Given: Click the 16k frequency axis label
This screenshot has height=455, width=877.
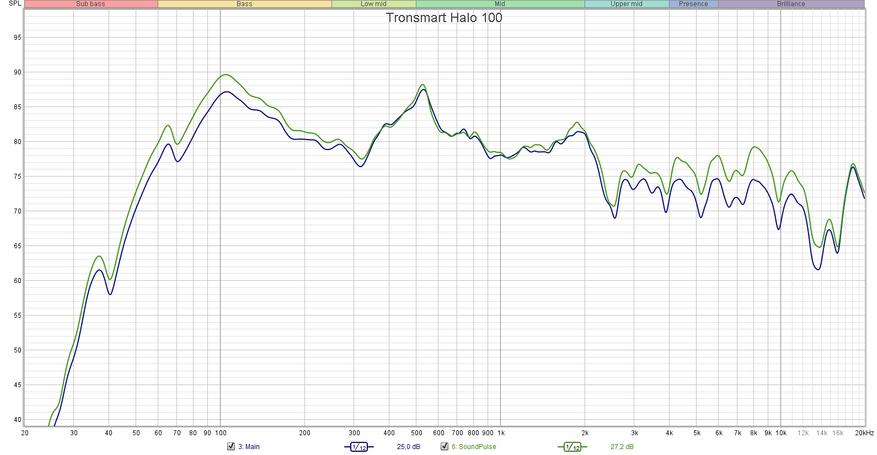Looking at the screenshot, I should coord(838,433).
